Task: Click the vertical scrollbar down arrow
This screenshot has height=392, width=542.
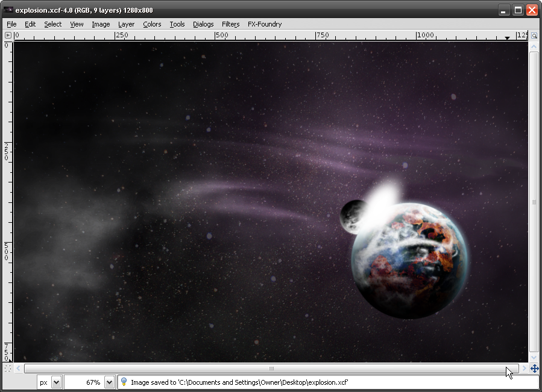Action: 534,357
